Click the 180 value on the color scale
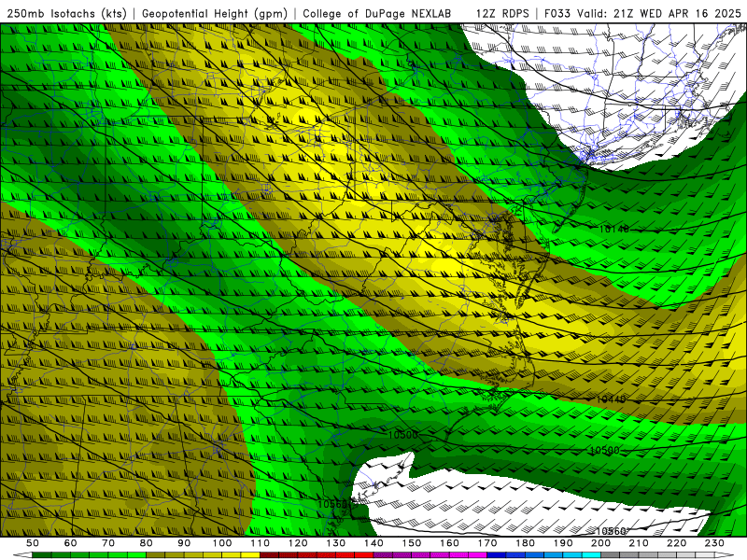Viewport: 747px width, 560px height. click(x=526, y=543)
